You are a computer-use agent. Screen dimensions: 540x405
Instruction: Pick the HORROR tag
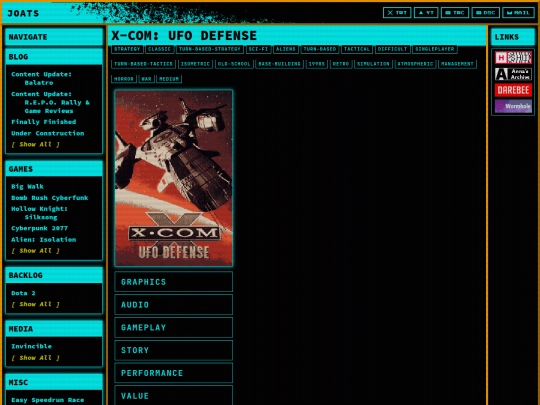[x=124, y=79]
